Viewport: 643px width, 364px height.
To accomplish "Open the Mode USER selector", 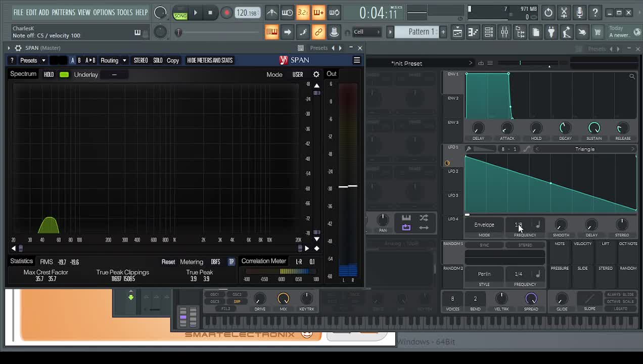I will coord(298,74).
